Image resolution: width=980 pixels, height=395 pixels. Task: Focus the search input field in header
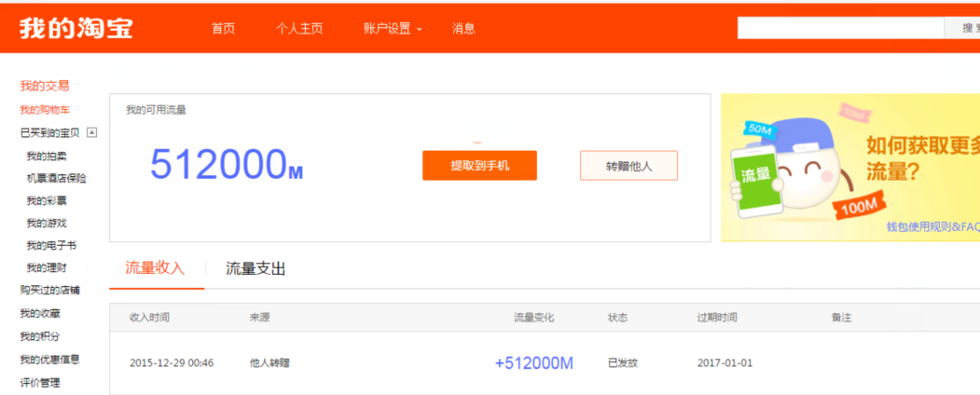pyautogui.click(x=840, y=28)
